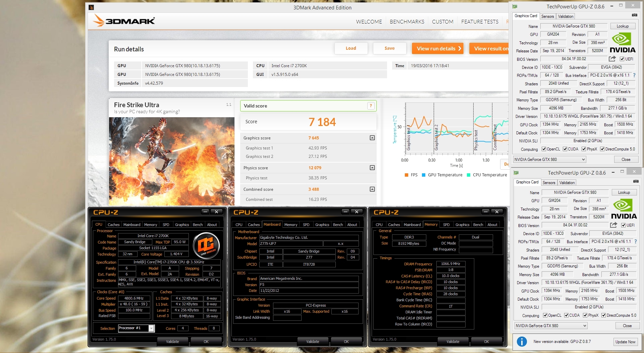Toggle PhysX checkbox in lower GPU-Z window
Viewport: 644px width, 353px height.
pos(585,315)
